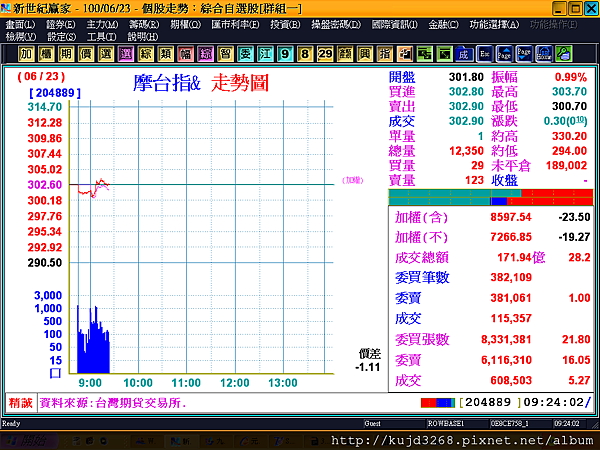The image size is (600, 450).
Task: Open the 國際資訊(I) menu
Action: tap(394, 25)
